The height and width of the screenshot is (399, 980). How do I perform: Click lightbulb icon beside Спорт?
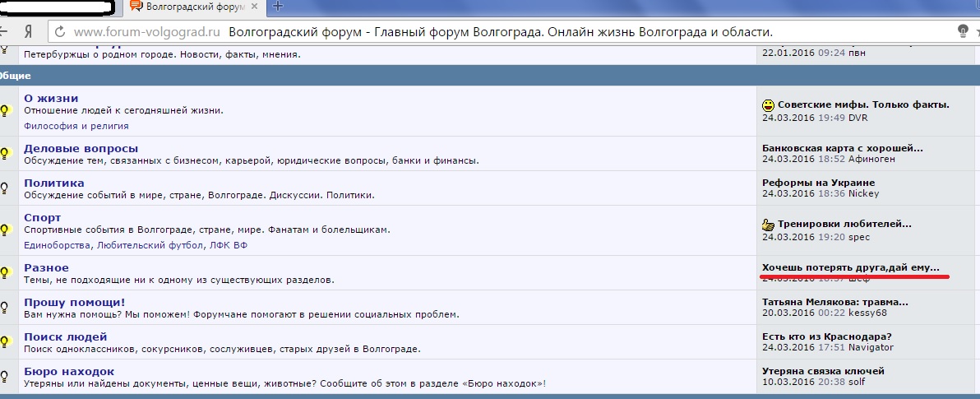[x=5, y=230]
